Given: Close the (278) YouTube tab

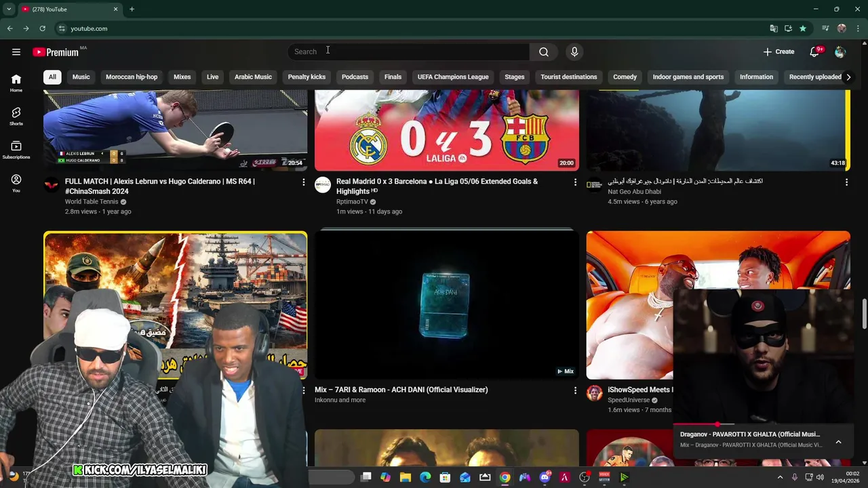Looking at the screenshot, I should [x=115, y=9].
